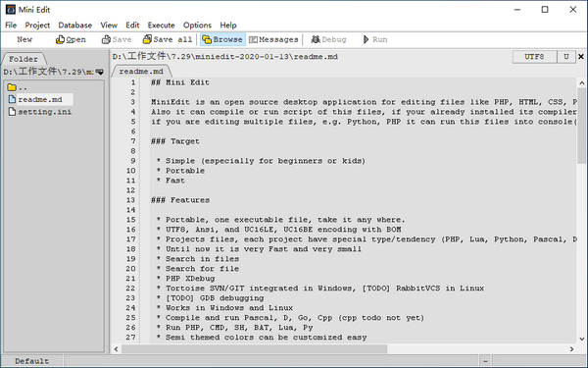The width and height of the screenshot is (588, 368).
Task: Close the readme.md editor with X
Action: tap(581, 57)
